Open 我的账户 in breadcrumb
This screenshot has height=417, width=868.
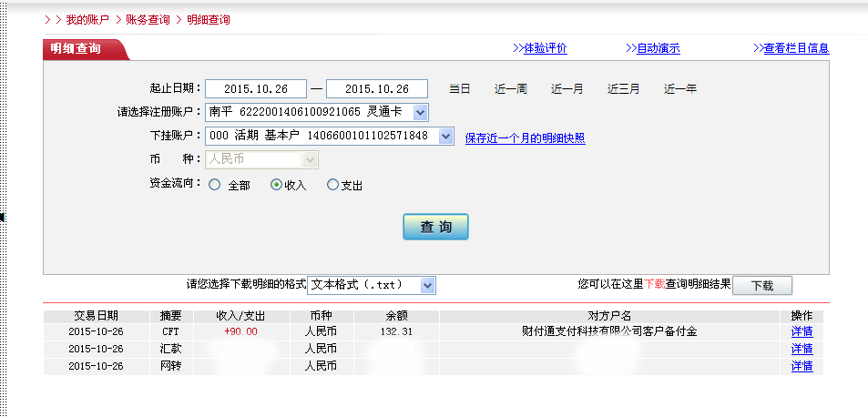(87, 19)
